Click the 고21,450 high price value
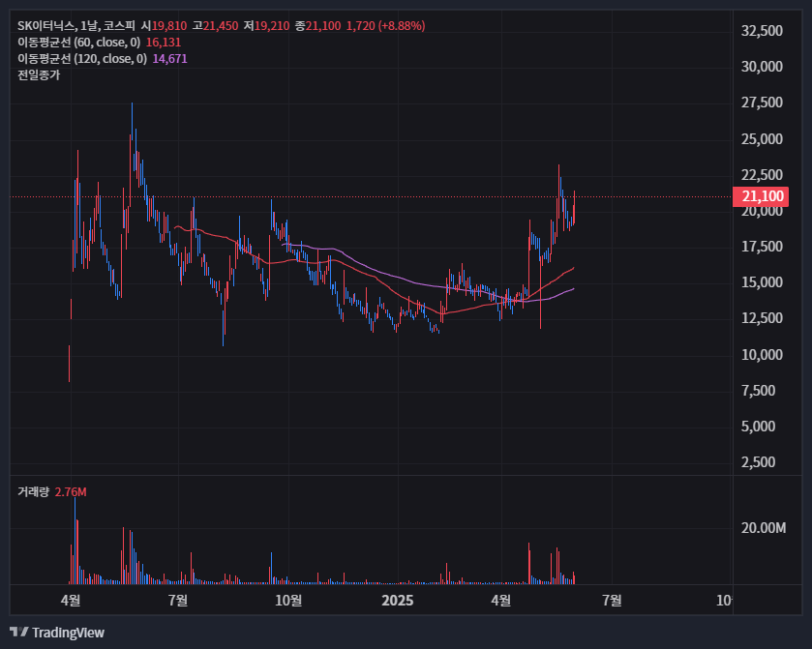Screen dimensions: 812x649 coord(216,26)
